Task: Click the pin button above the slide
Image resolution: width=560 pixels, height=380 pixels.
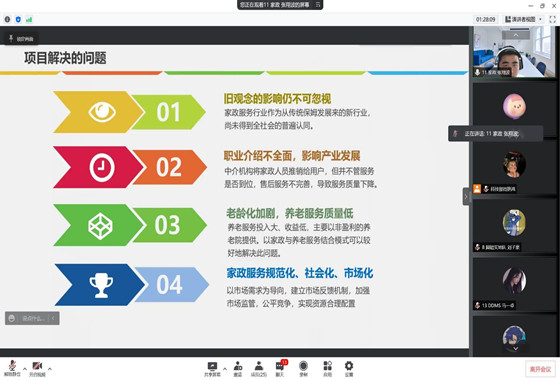Action: point(21,39)
